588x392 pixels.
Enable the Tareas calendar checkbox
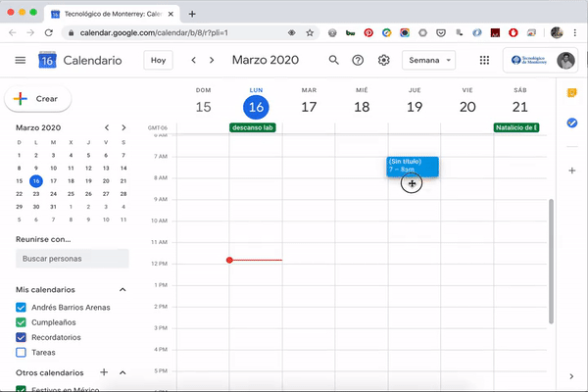pos(21,352)
